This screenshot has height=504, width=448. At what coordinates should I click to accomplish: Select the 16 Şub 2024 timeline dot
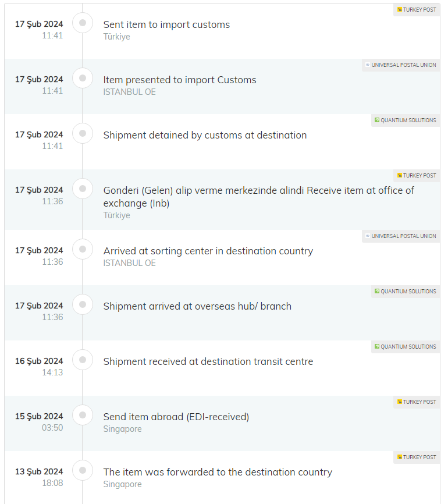[x=83, y=360]
